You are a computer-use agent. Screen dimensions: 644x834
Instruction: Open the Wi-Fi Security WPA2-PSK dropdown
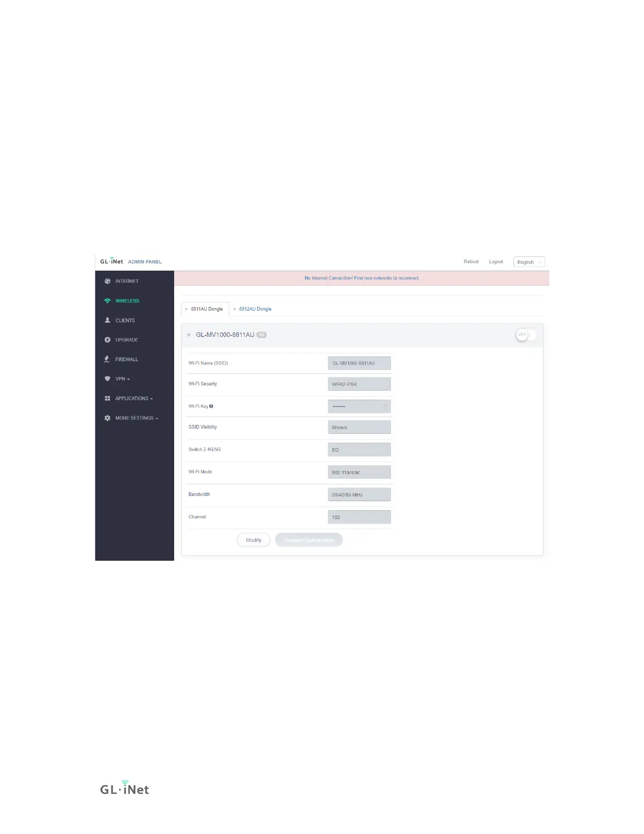[359, 384]
